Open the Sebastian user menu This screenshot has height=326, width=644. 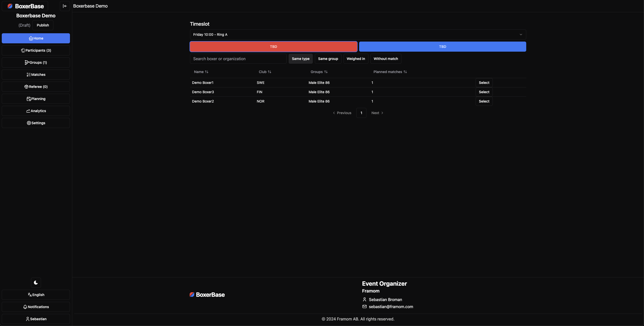pyautogui.click(x=36, y=319)
